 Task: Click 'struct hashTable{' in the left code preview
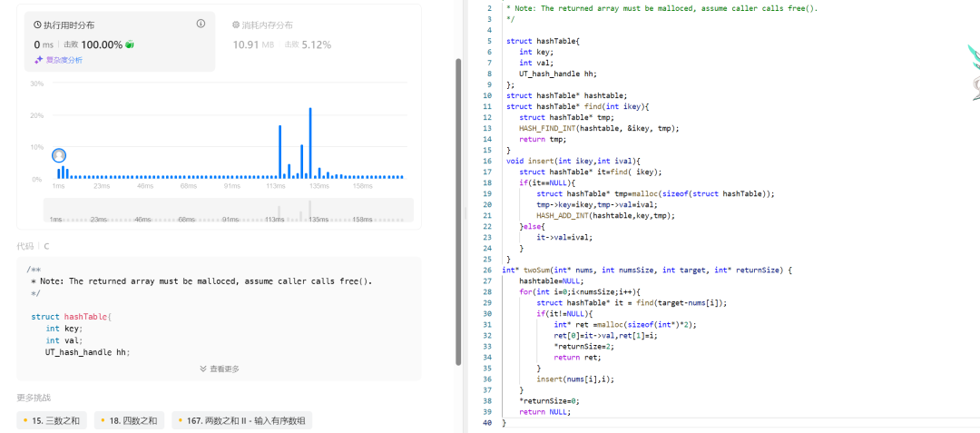[72, 317]
